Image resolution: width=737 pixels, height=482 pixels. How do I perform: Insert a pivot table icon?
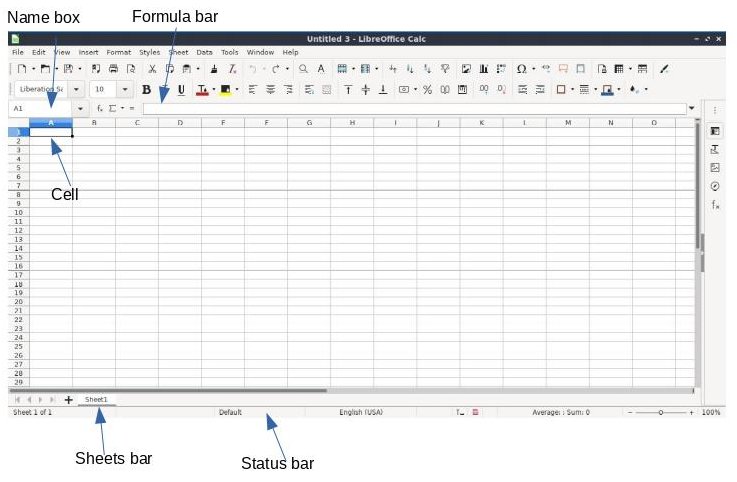tap(502, 69)
